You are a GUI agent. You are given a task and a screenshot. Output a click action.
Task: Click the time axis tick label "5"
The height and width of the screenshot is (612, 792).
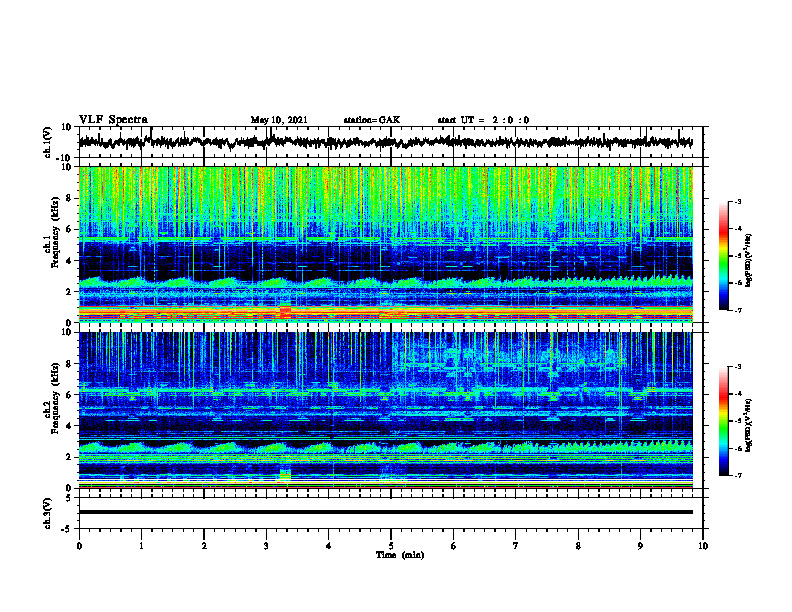point(391,546)
